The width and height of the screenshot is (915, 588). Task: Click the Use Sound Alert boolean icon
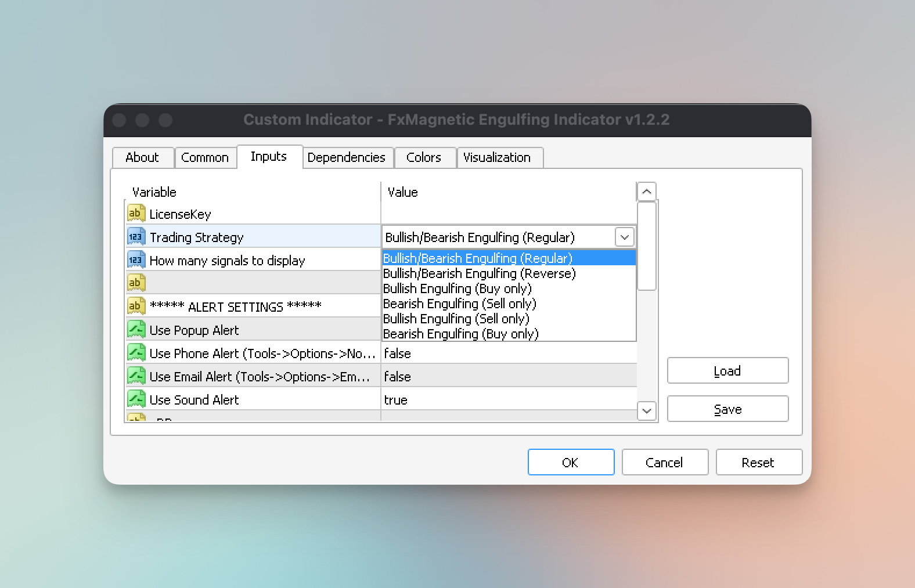tap(136, 399)
